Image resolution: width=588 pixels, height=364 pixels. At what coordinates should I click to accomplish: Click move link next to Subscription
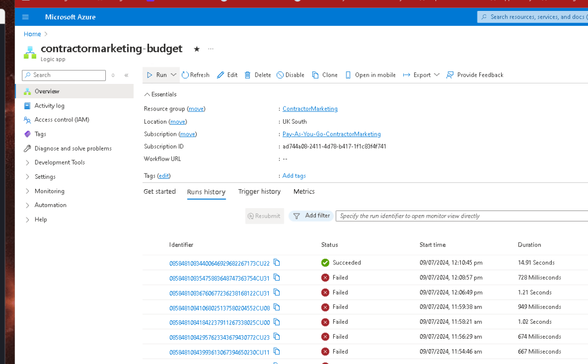click(188, 134)
